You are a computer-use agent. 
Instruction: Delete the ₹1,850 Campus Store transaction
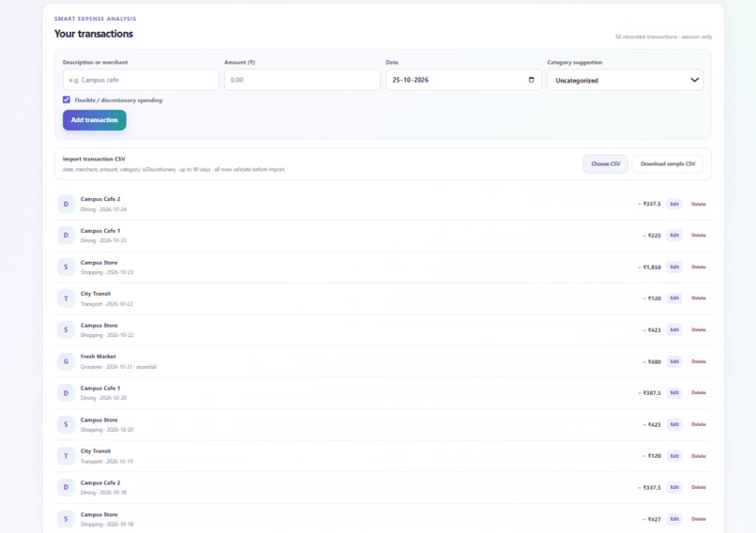[699, 266]
